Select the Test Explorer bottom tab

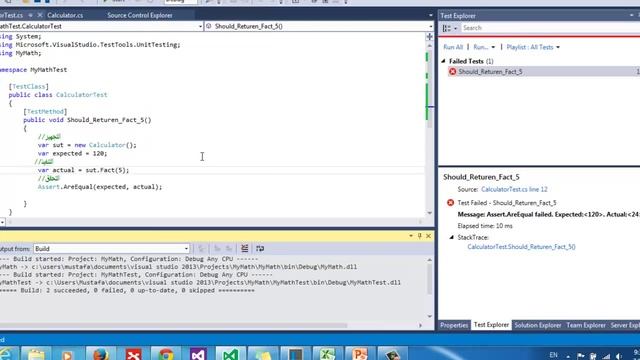(x=491, y=325)
